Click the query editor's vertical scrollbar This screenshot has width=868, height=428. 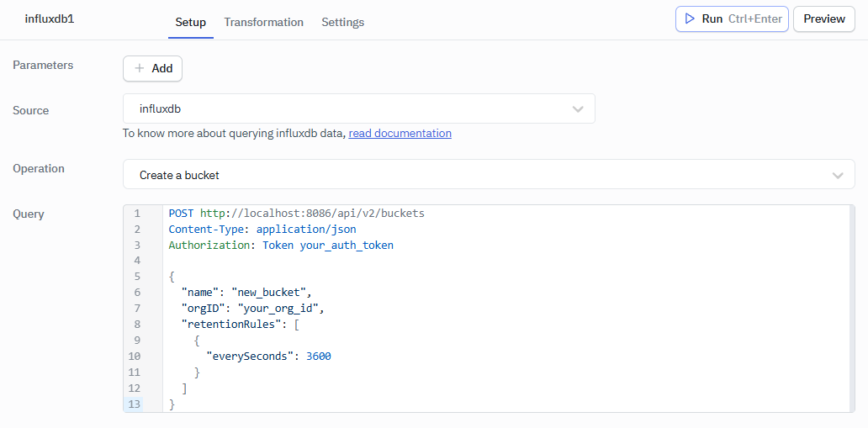point(851,308)
